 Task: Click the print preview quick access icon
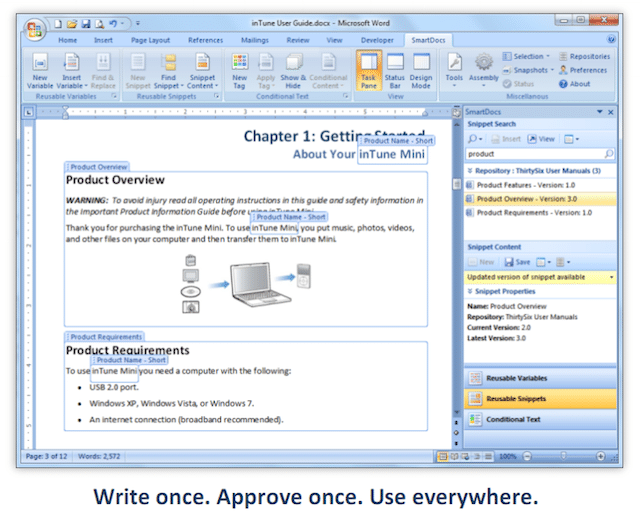pos(100,24)
